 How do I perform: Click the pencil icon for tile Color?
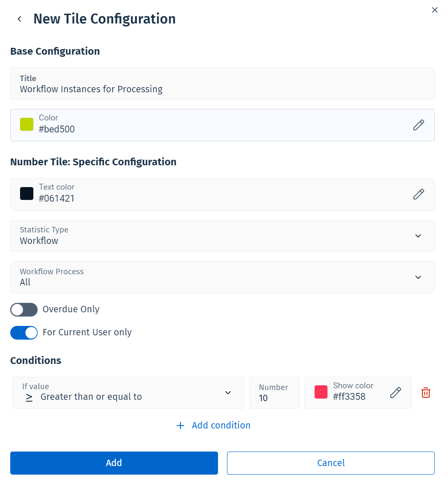coord(419,125)
